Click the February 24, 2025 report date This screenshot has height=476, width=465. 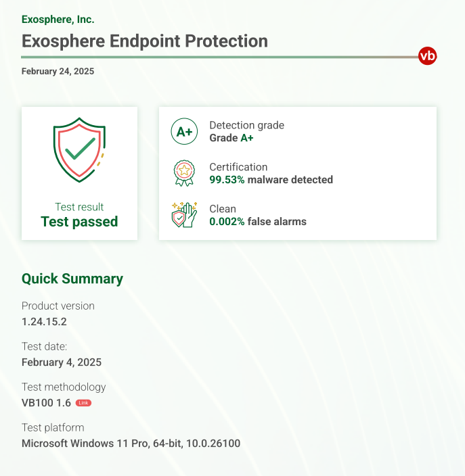(58, 72)
